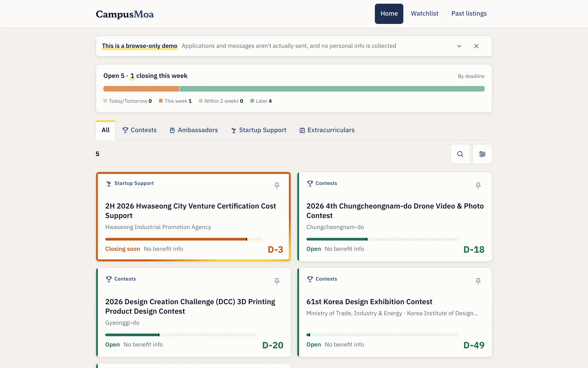Click the D-3 countdown badge
This screenshot has height=368, width=588.
point(275,250)
